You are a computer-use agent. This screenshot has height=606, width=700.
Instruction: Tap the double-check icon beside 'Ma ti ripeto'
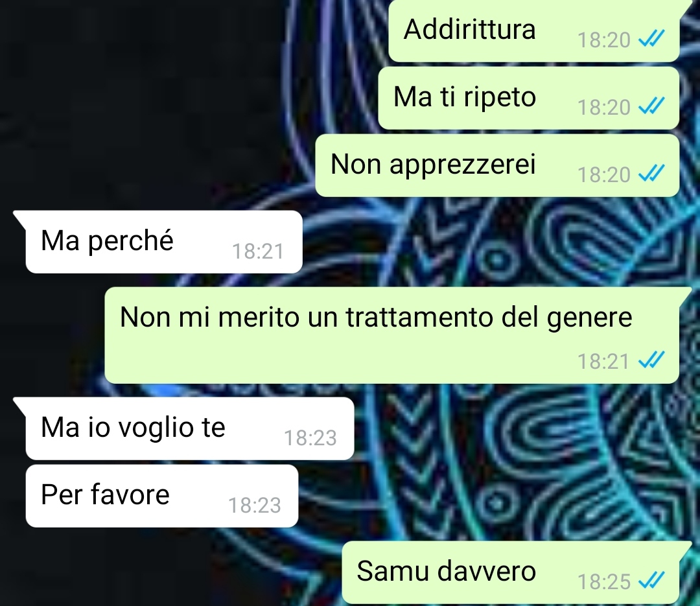point(652,106)
